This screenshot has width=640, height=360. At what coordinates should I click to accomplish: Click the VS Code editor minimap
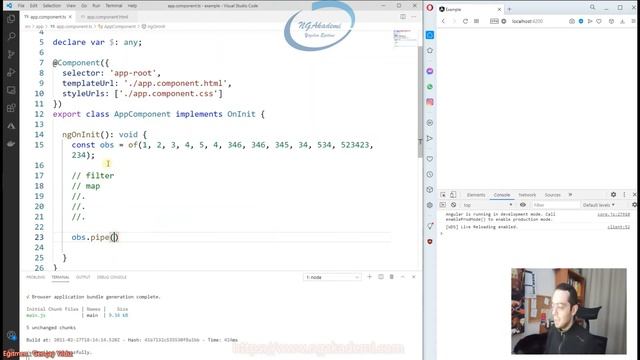point(404,38)
